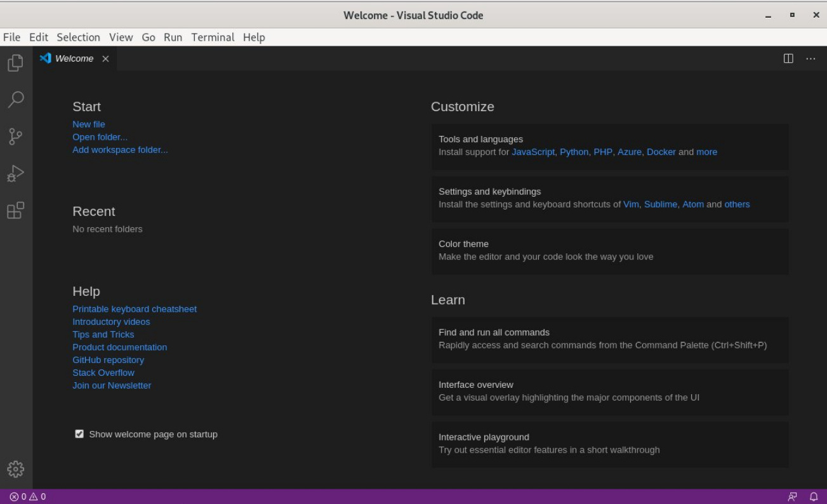
Task: Open the Product documentation link
Action: 120,347
